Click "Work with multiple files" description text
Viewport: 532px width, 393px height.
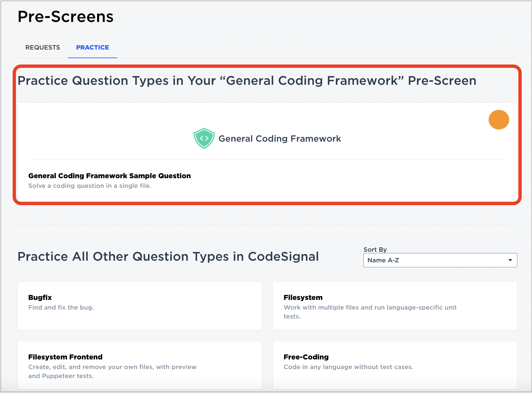(x=370, y=308)
